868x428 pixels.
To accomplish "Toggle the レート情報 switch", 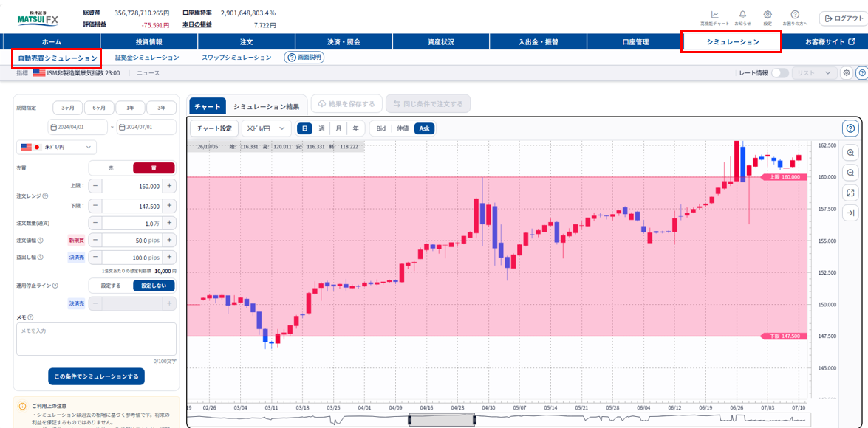I will tap(780, 73).
